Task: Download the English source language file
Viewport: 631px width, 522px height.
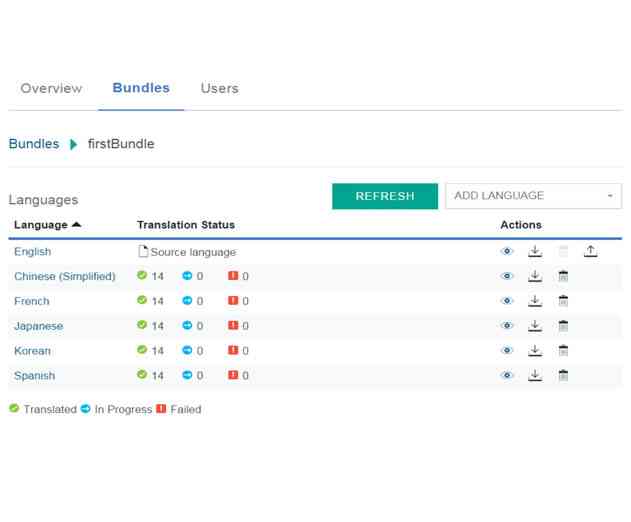Action: pos(535,251)
